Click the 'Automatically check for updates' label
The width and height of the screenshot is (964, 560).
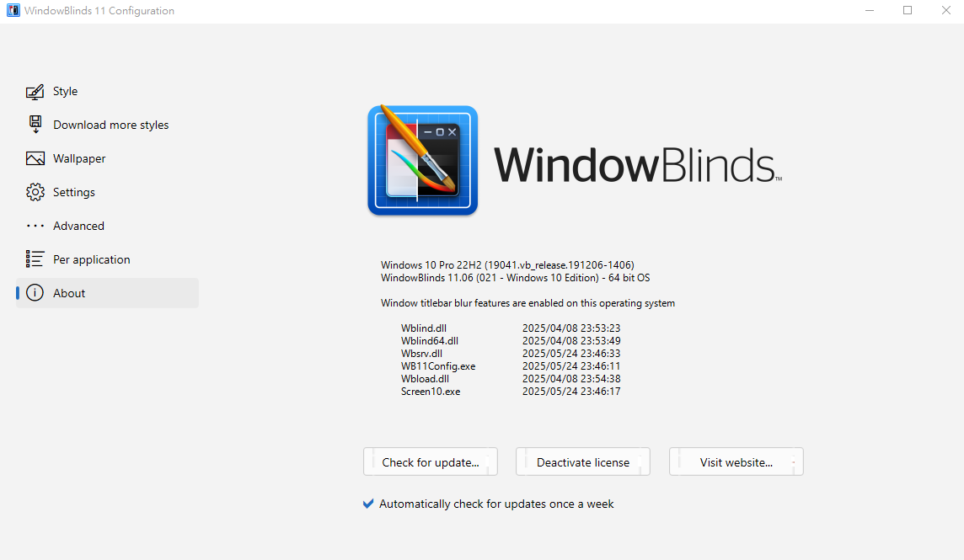tap(496, 504)
